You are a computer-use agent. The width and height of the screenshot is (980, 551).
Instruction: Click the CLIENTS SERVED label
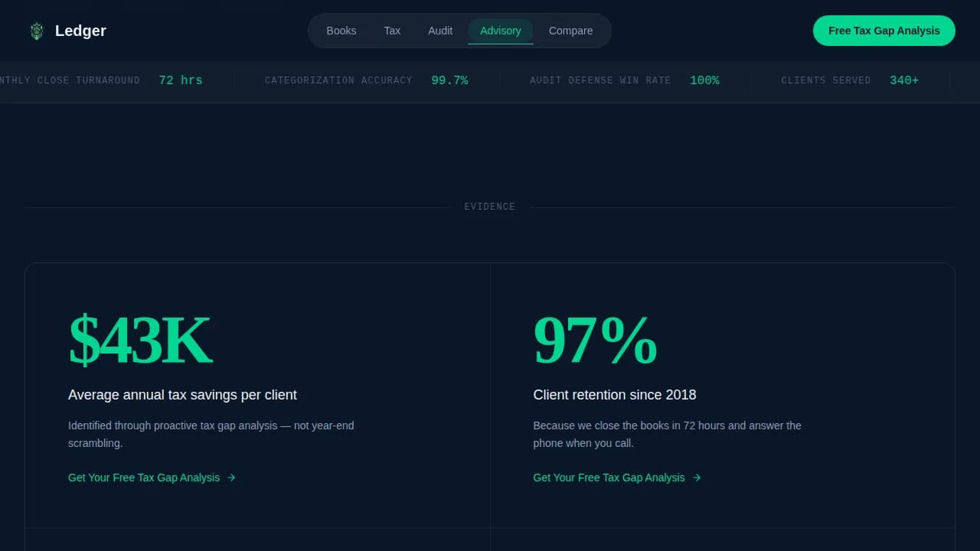coord(826,80)
